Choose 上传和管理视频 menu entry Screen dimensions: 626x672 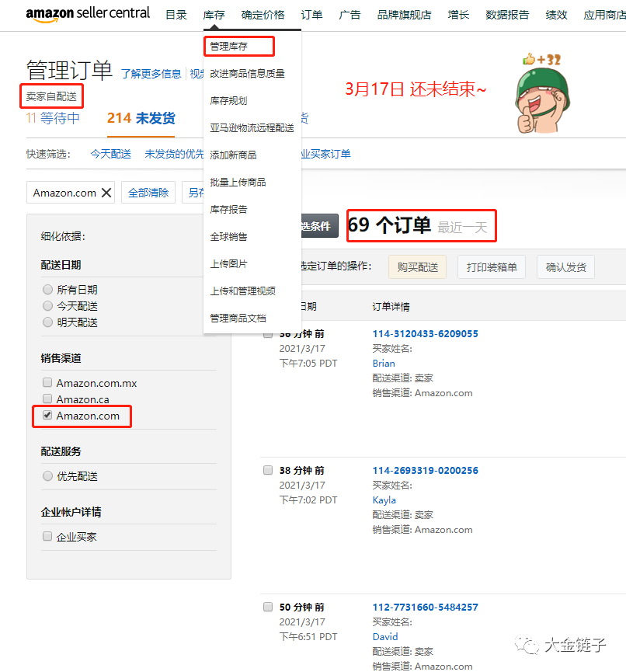pos(242,291)
